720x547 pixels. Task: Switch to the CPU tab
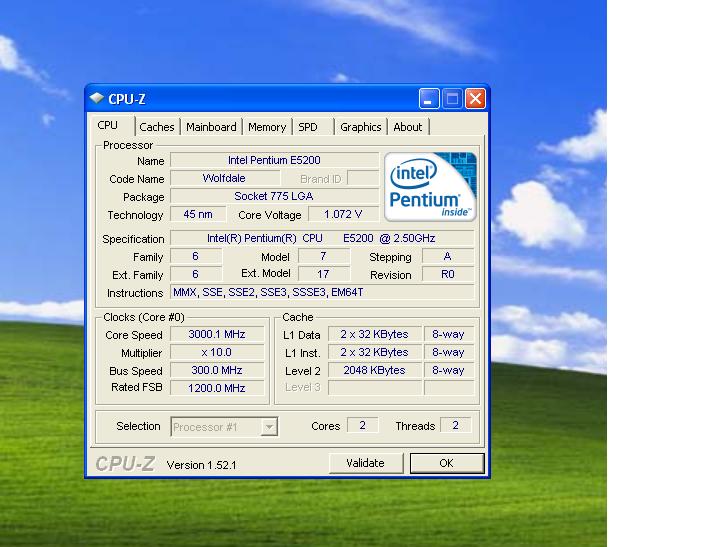pos(109,125)
